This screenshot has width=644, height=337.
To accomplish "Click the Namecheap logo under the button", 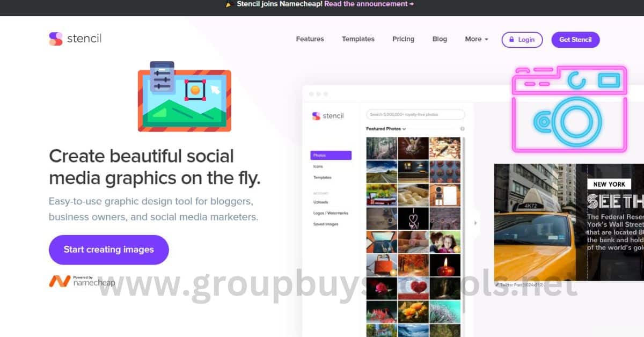I will tap(82, 281).
